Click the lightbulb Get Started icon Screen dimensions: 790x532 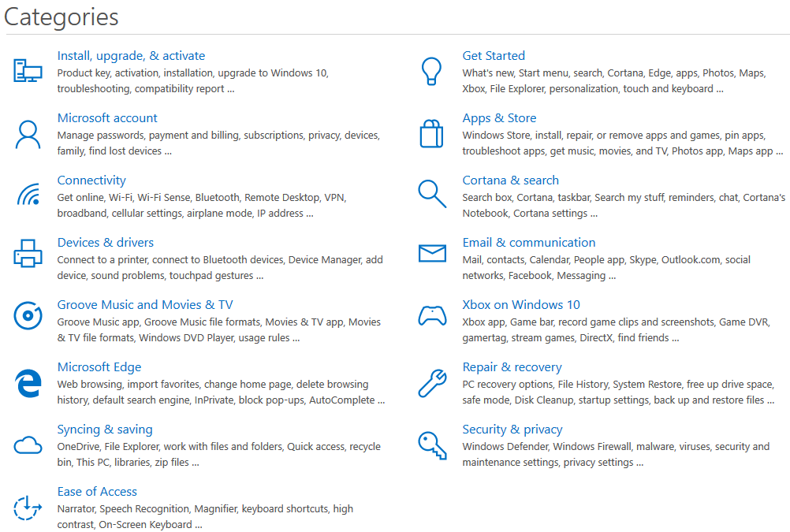(x=432, y=71)
